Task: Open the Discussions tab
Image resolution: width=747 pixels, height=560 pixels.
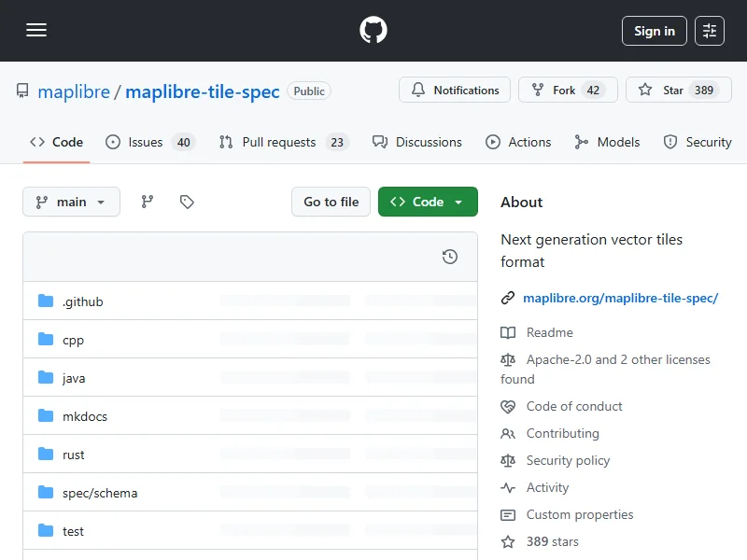Action: 417,142
